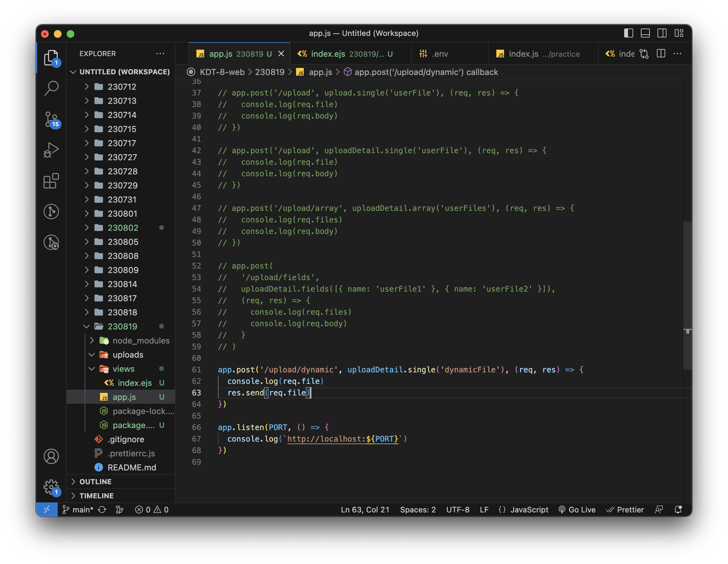728x564 pixels.
Task: Open .prettierrc.js file
Action: point(121,453)
